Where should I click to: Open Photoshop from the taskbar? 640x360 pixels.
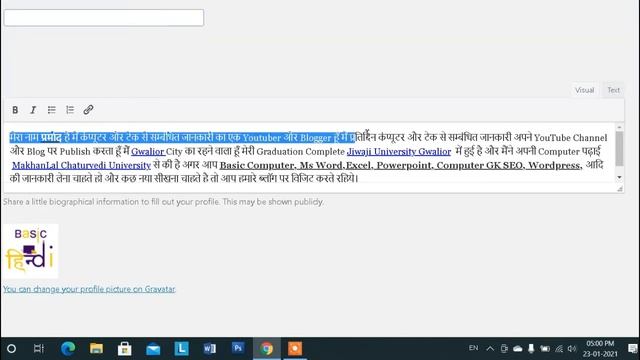tap(238, 348)
